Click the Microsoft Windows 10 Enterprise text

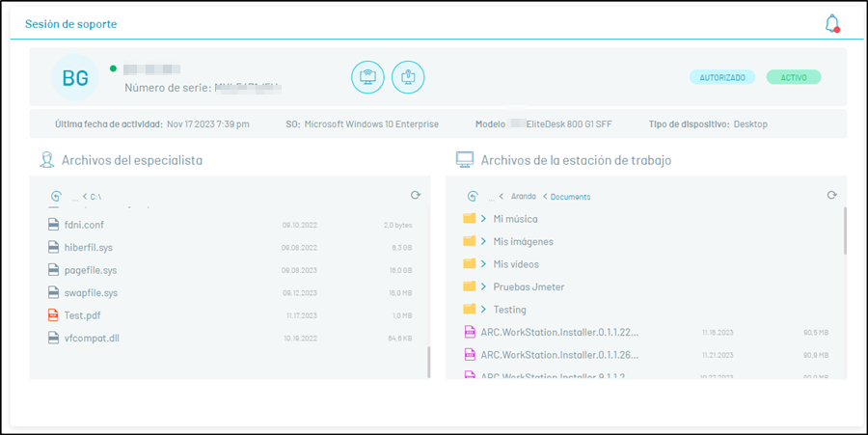[x=371, y=124]
